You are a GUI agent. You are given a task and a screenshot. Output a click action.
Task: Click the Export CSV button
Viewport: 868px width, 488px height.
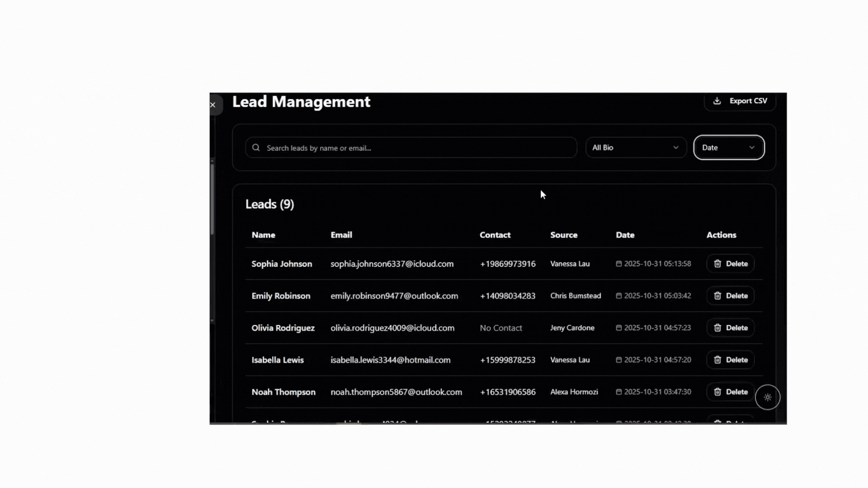point(740,101)
